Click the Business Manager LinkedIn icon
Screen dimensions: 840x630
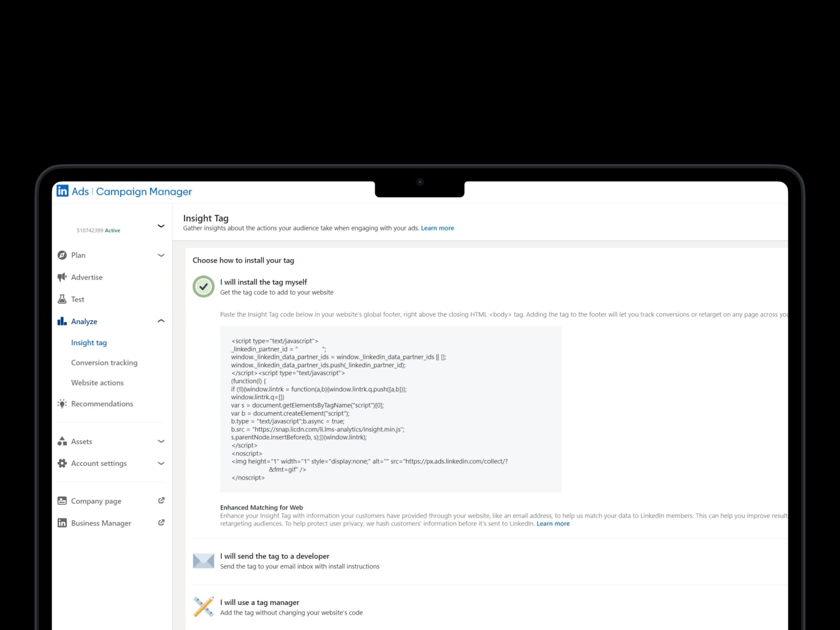(62, 523)
